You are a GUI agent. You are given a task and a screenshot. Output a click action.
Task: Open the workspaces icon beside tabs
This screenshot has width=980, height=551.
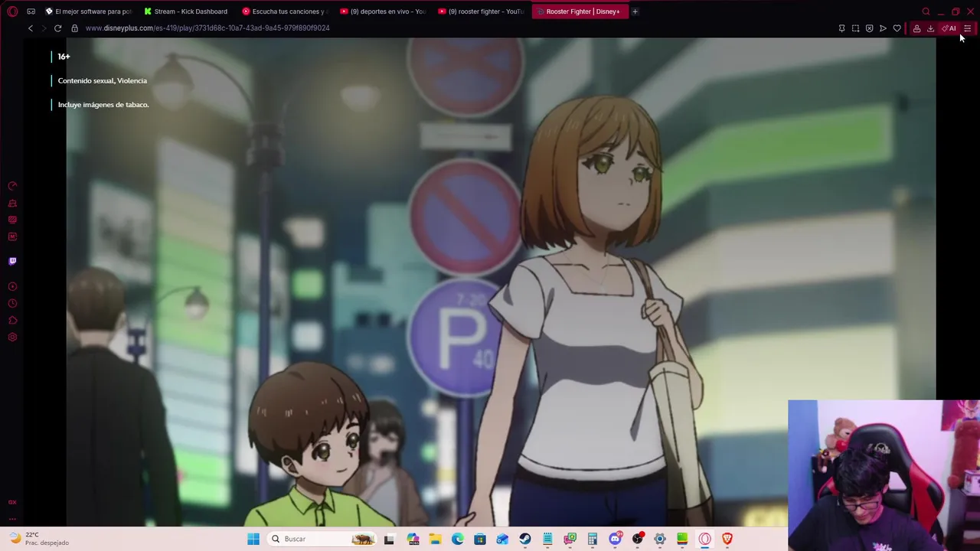coord(31,11)
